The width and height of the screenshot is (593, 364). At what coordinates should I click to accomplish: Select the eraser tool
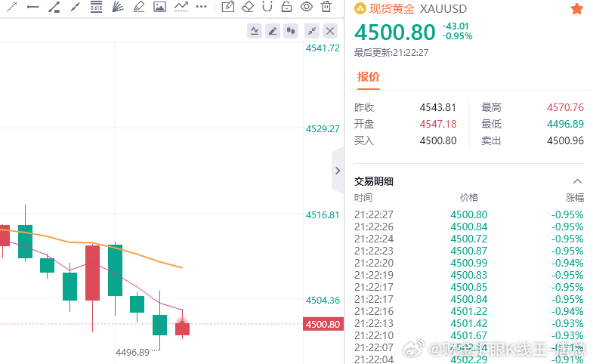pos(248,7)
